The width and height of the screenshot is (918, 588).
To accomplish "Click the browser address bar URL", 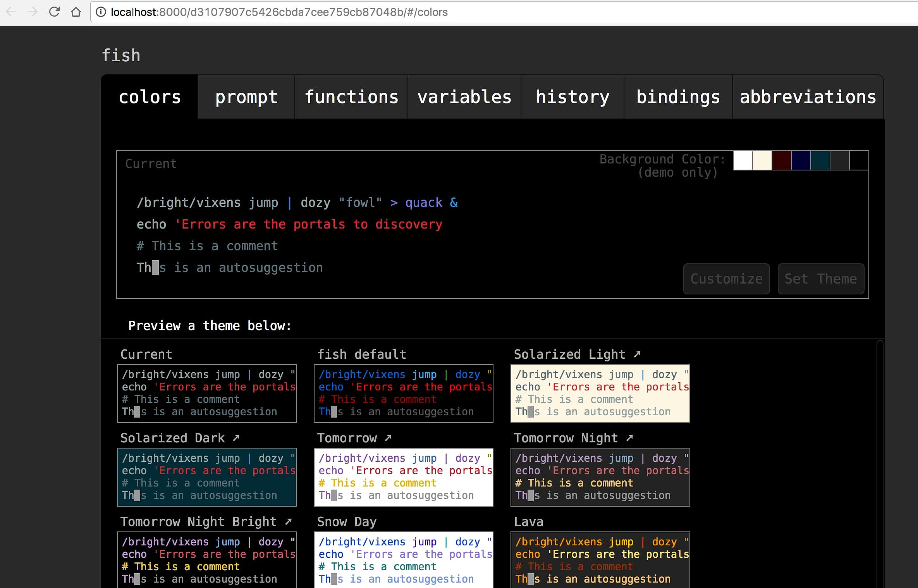I will click(x=279, y=12).
